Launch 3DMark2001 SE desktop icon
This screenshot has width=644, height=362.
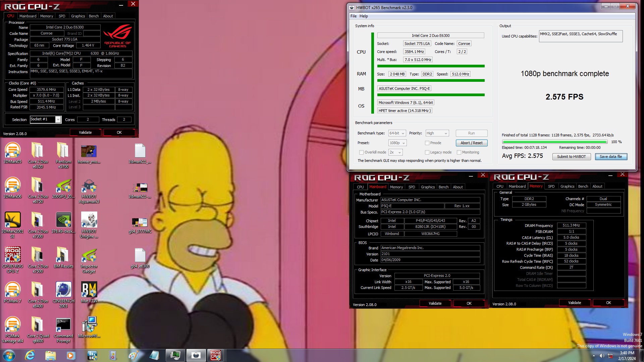click(12, 225)
